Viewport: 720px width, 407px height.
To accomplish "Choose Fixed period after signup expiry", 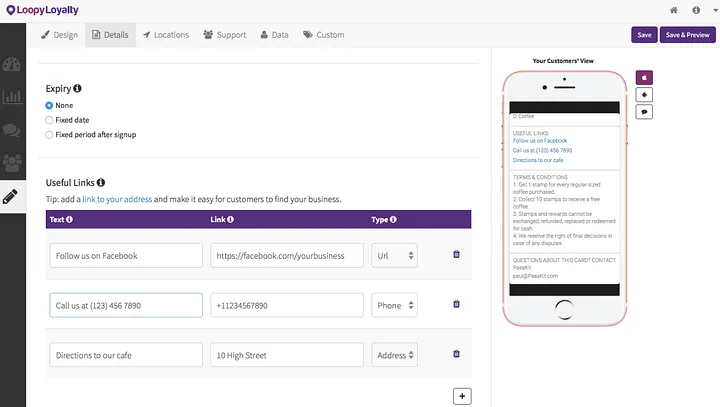I will (49, 135).
